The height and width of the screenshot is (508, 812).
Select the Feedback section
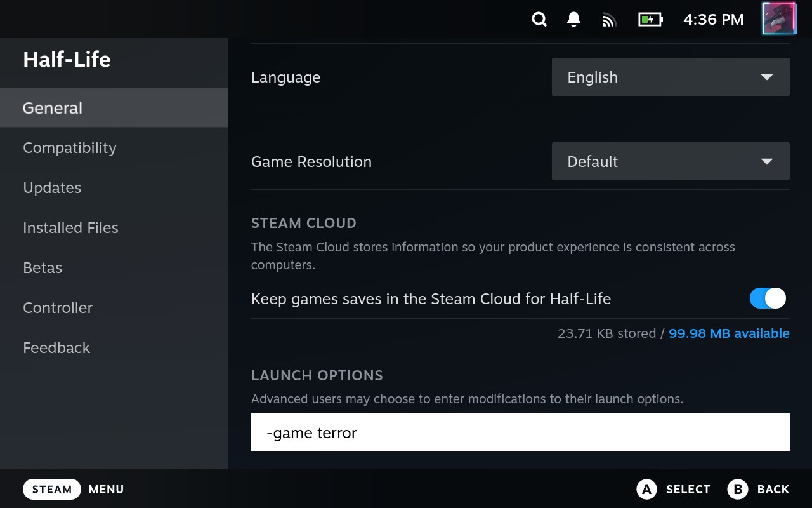[x=114, y=348]
